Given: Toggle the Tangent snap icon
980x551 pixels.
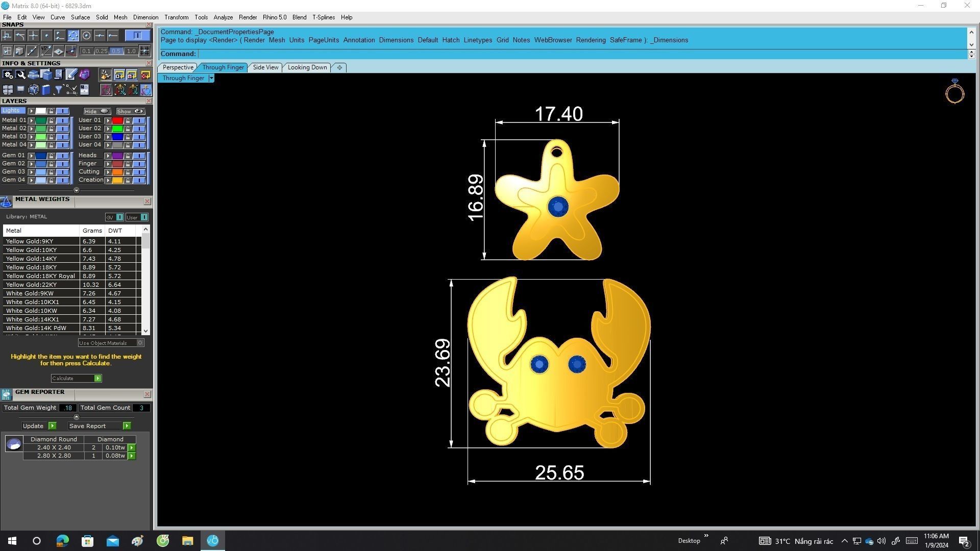Looking at the screenshot, I should point(20,35).
